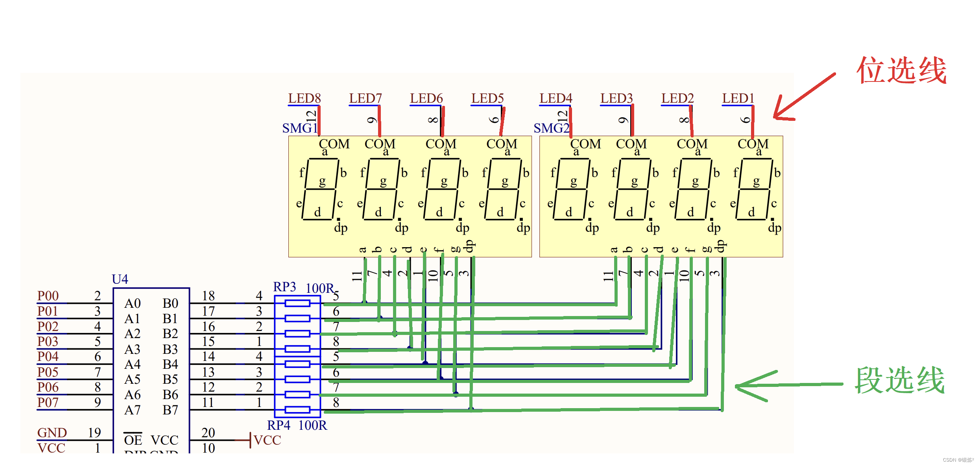The height and width of the screenshot is (466, 980).
Task: Click the last seven-segment digit in SMG2
Action: click(754, 189)
